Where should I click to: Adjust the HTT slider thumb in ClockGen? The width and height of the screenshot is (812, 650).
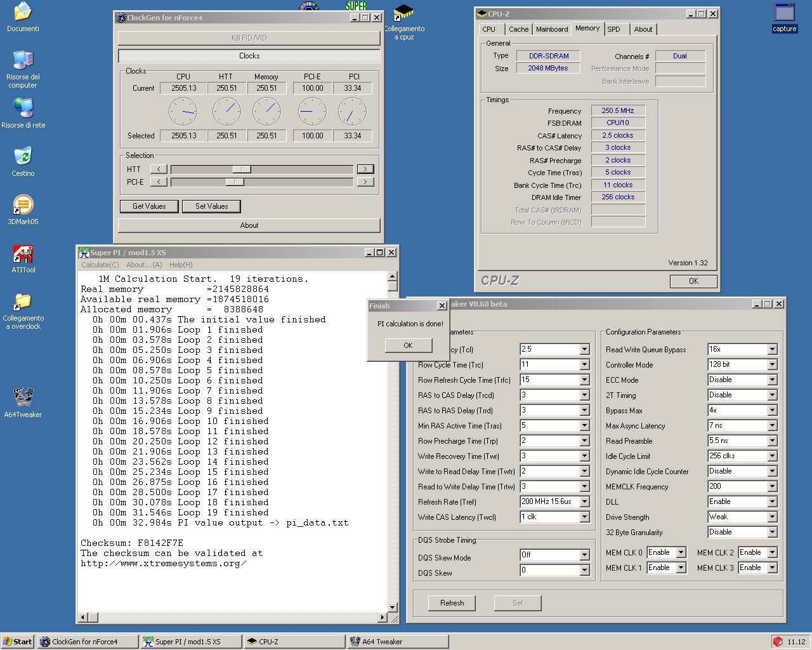(241, 169)
